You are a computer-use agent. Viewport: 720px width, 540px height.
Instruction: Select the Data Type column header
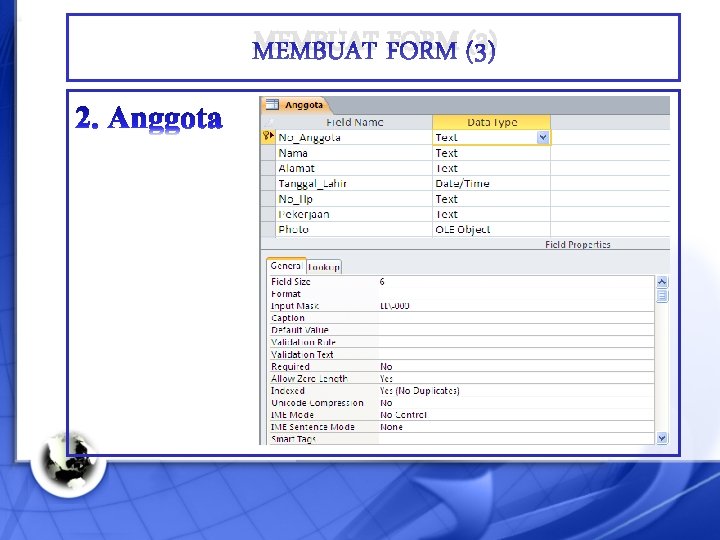pyautogui.click(x=491, y=123)
